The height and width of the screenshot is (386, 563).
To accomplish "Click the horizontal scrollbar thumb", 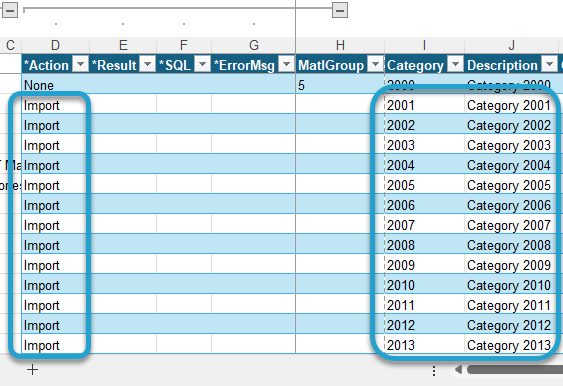I will click(x=515, y=369).
